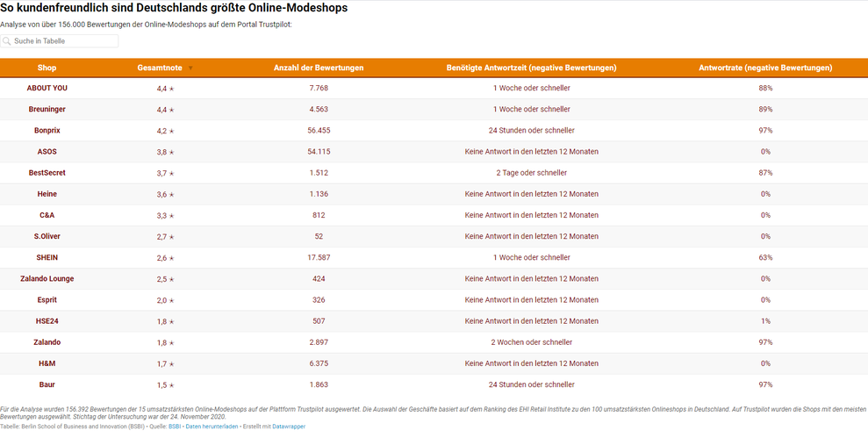Screen dimensions: 868x438
Task: Click review count 4.563
Action: click(x=319, y=110)
